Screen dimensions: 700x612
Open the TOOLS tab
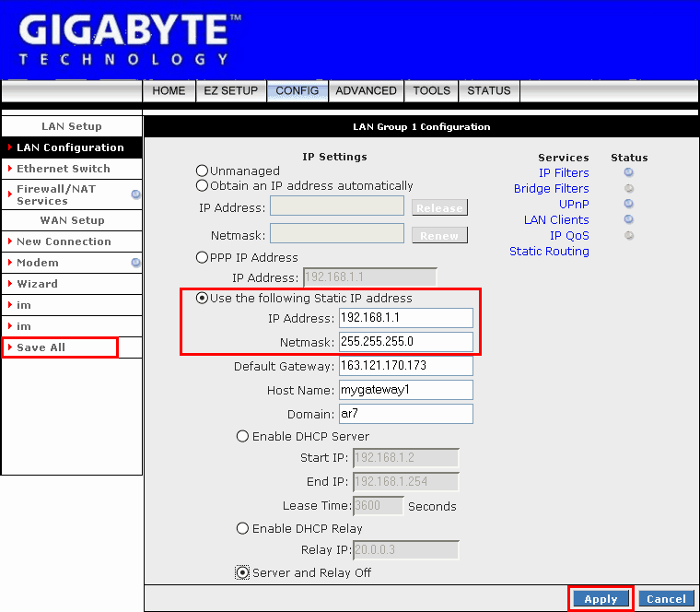[x=431, y=90]
